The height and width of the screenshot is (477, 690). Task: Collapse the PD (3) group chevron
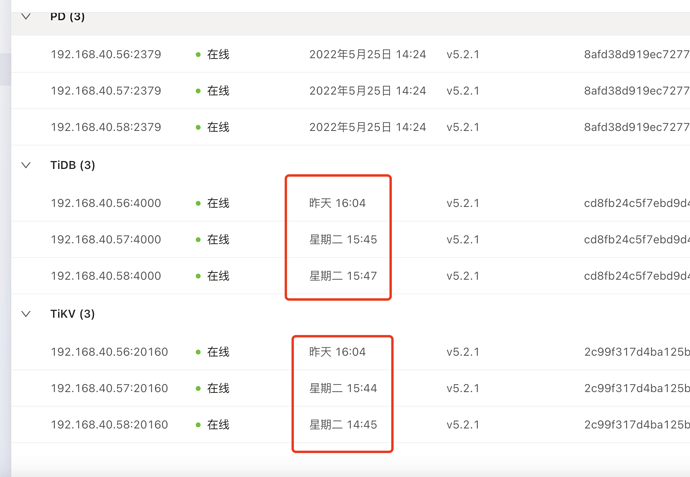coord(26,17)
